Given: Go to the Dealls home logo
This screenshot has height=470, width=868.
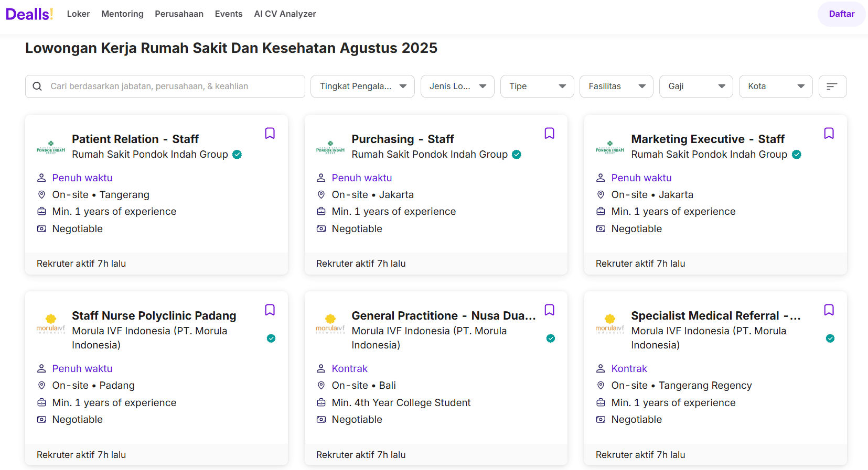Looking at the screenshot, I should (29, 14).
